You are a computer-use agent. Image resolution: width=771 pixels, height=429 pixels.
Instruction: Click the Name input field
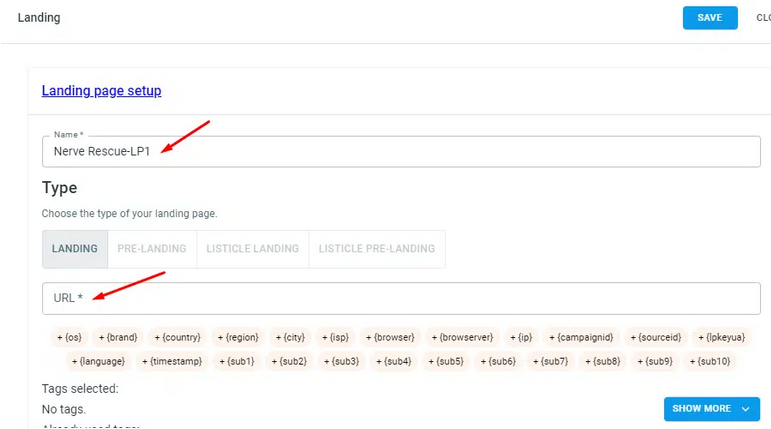click(401, 152)
